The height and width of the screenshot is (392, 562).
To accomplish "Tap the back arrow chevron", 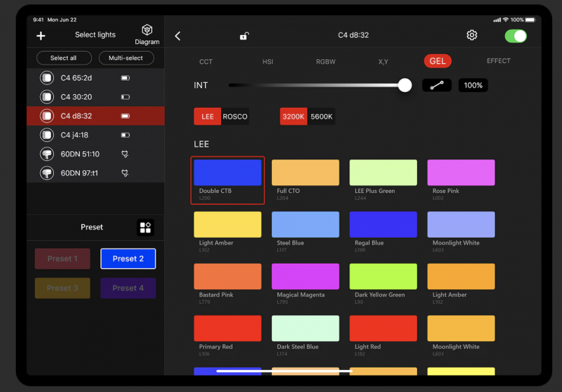I will [178, 36].
